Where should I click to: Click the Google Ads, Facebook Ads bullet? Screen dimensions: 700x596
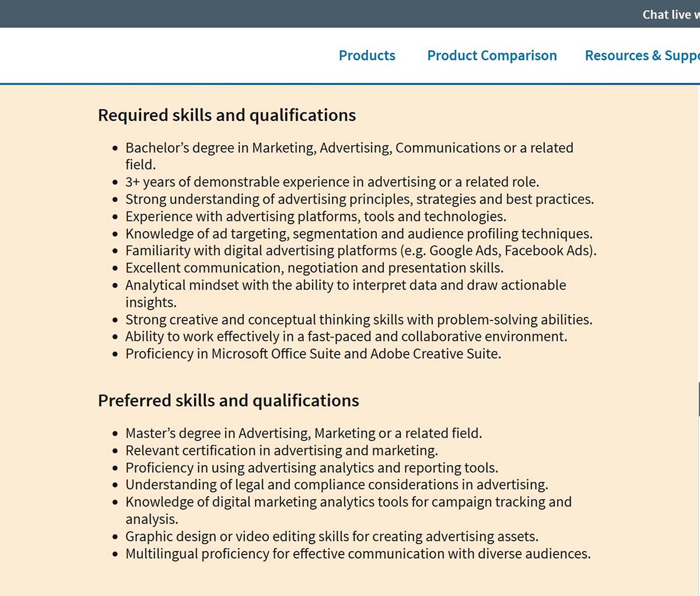click(x=360, y=251)
